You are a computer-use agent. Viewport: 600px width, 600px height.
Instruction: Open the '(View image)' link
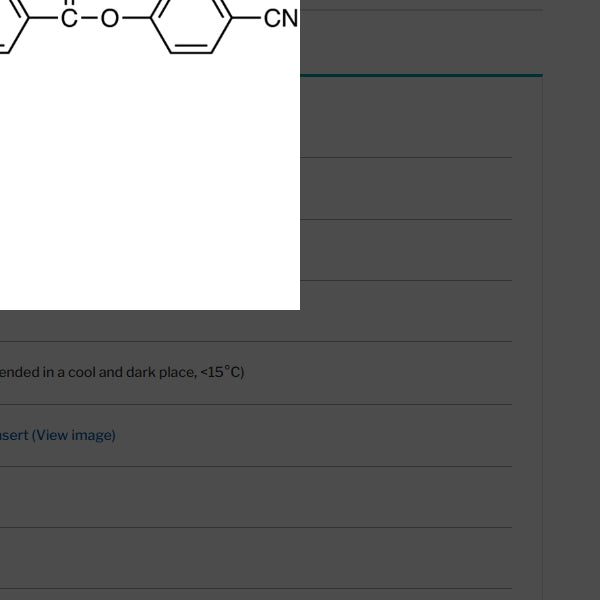(74, 435)
